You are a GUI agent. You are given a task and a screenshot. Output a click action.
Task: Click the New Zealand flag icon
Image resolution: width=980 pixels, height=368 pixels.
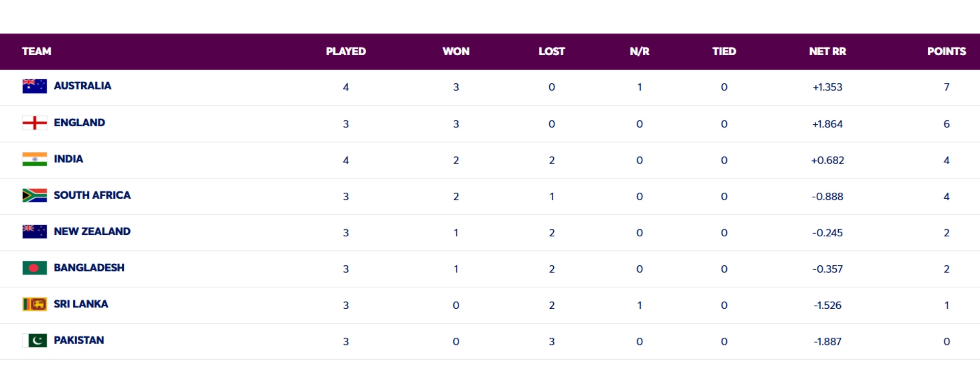click(x=35, y=232)
